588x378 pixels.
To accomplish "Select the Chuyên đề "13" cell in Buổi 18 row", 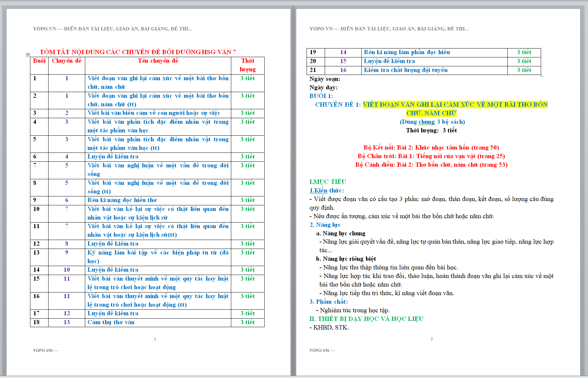I will click(67, 322).
